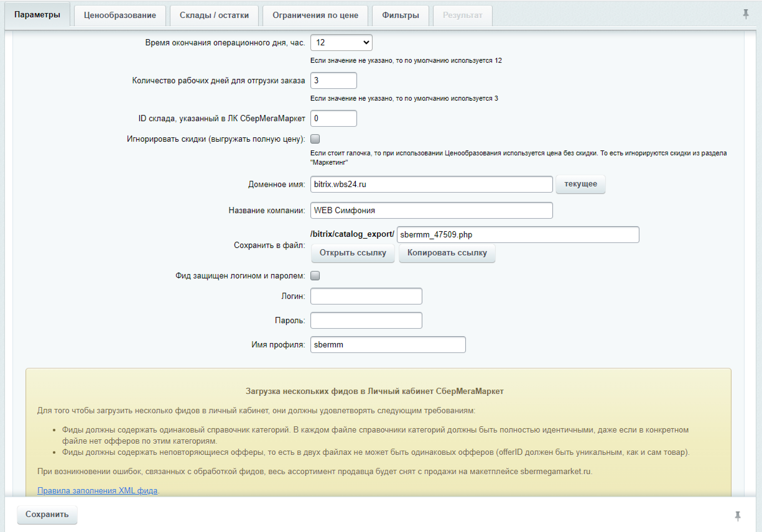Open 'Правила заполнения XML фида' link
The image size is (762, 532).
click(97, 491)
